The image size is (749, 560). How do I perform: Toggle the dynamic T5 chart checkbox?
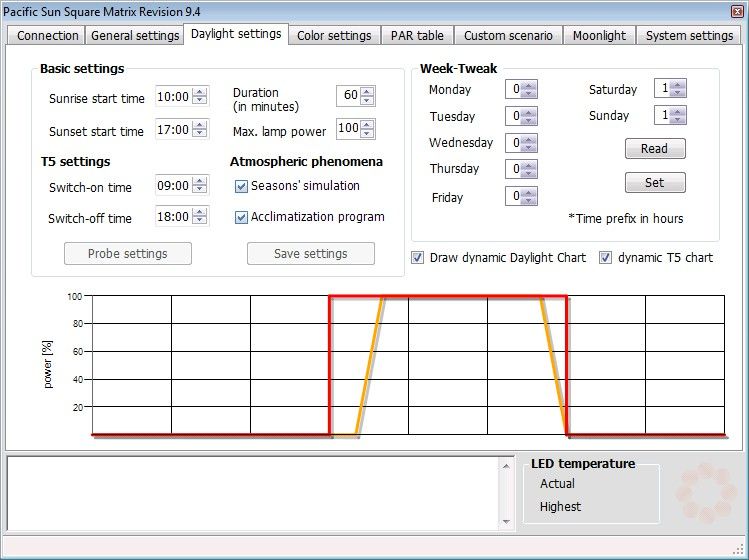click(x=605, y=258)
